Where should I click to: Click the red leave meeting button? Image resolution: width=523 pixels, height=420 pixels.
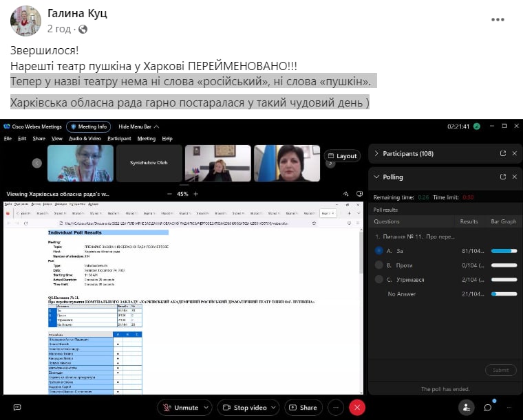point(356,408)
